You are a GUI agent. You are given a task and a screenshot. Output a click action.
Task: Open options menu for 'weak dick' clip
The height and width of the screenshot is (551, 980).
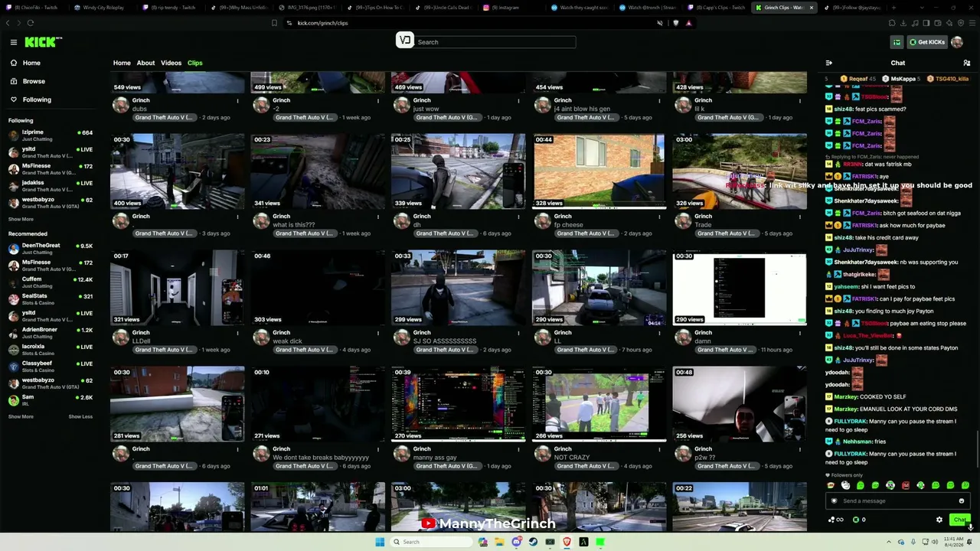377,333
